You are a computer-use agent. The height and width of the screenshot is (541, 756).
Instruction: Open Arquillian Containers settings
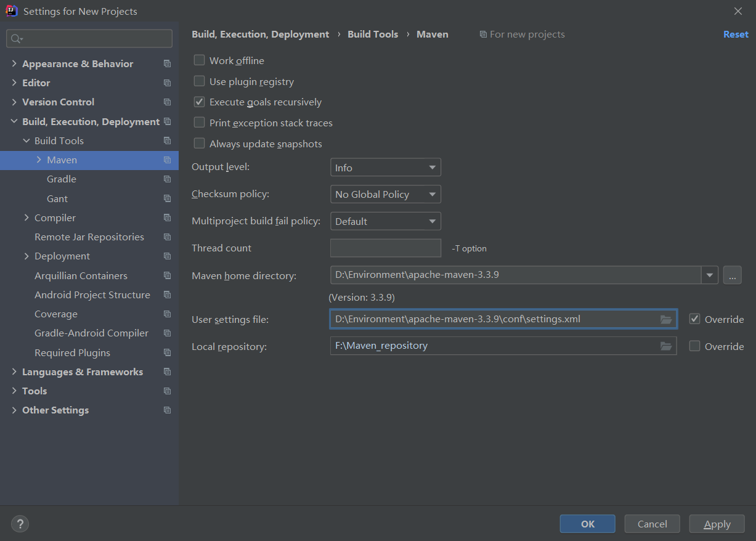[81, 275]
